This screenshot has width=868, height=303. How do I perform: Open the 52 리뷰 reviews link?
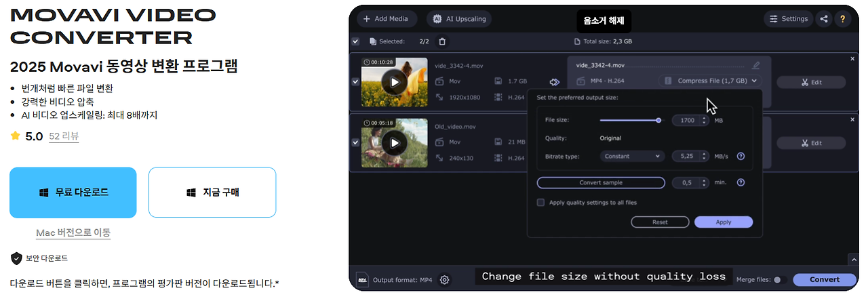tap(64, 136)
